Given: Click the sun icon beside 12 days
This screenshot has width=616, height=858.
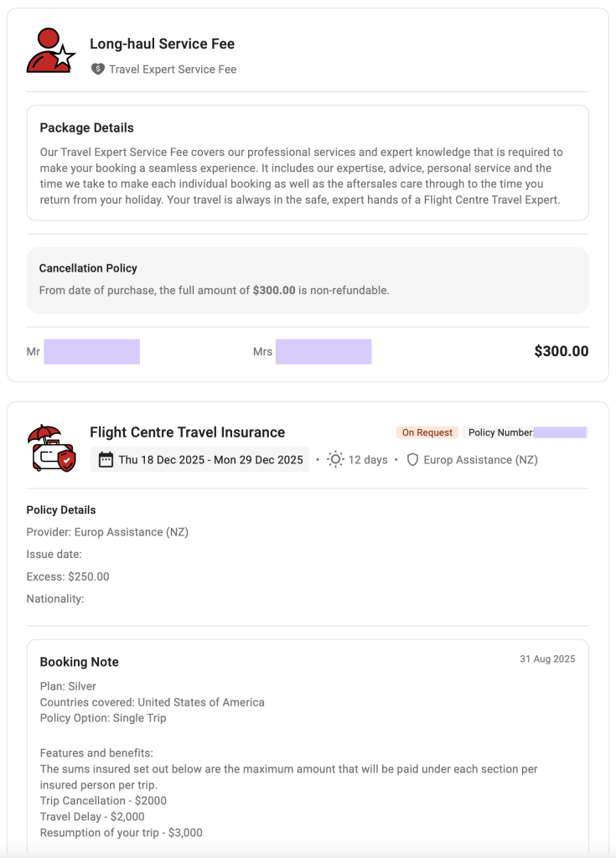Looking at the screenshot, I should pyautogui.click(x=335, y=459).
